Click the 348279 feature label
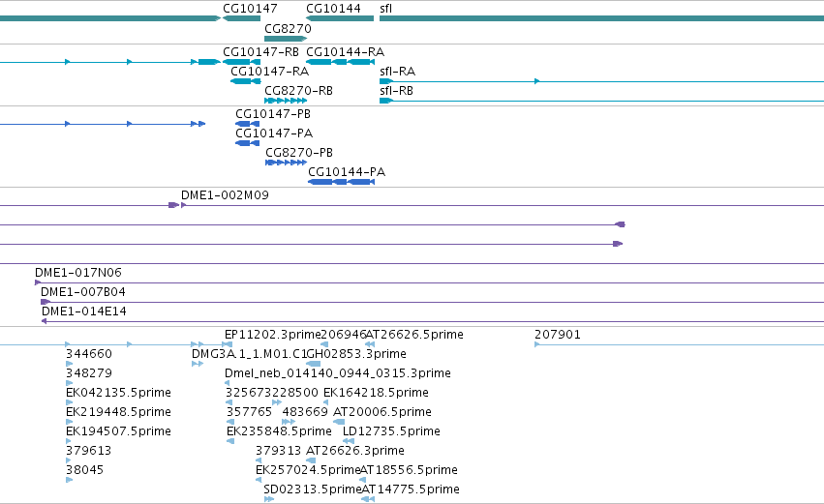Screen dimensions: 824x504 89,372
